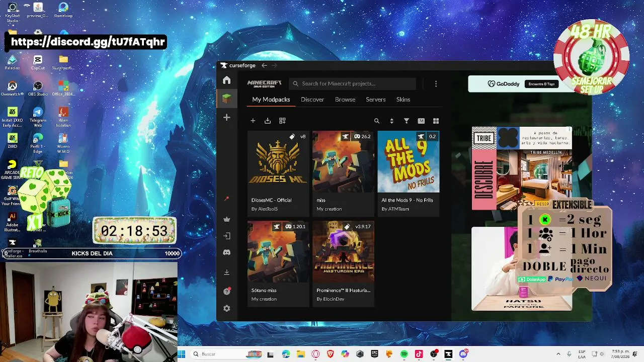Open the three-dot options menu
This screenshot has height=362, width=644.
coord(436,83)
